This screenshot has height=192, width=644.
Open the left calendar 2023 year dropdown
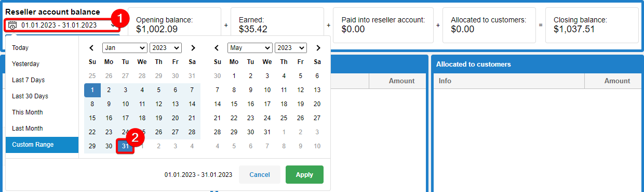[166, 48]
